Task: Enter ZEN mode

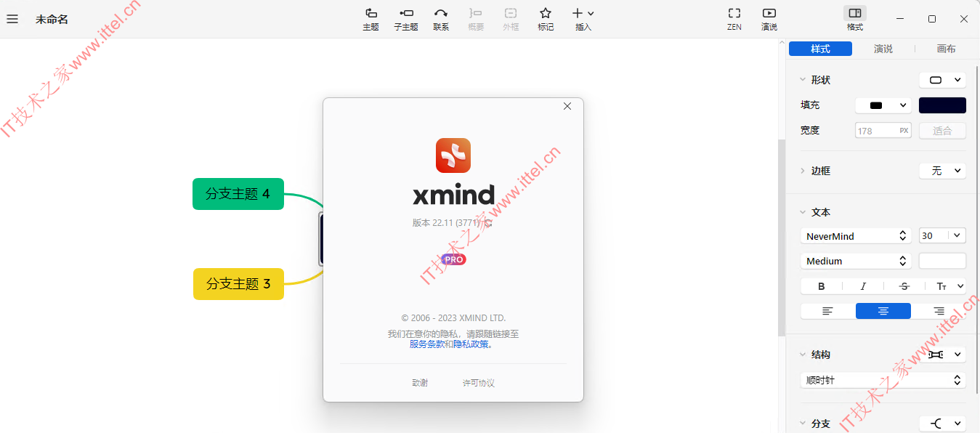Action: pyautogui.click(x=734, y=19)
